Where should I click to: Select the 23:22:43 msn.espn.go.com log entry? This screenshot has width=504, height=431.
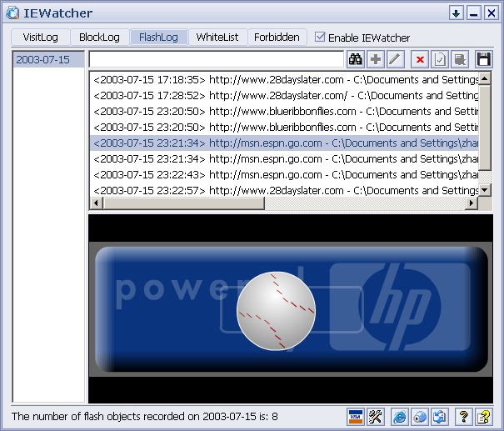point(284,175)
